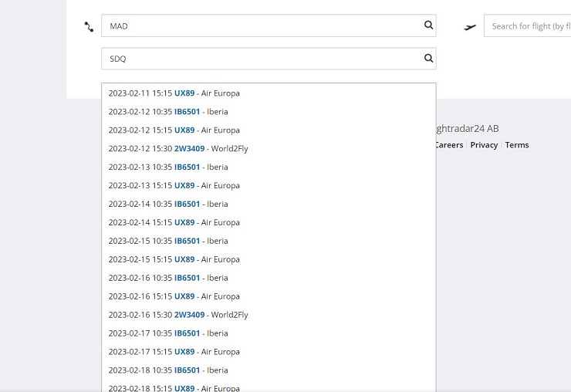Select 2023-02-17 15:15 UX89 Air Europa flight
The width and height of the screenshot is (571, 392).
(269, 352)
